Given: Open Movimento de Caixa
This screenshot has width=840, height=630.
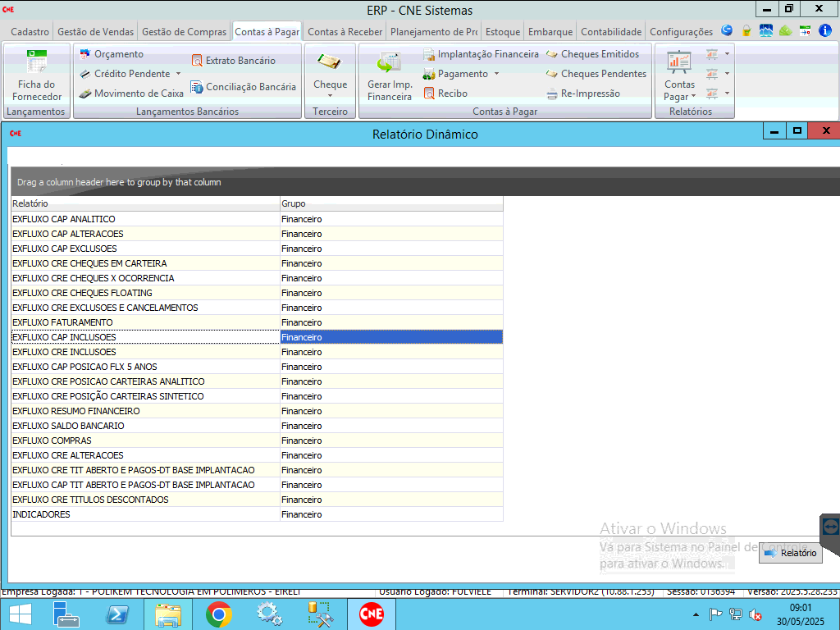Looking at the screenshot, I should point(138,94).
